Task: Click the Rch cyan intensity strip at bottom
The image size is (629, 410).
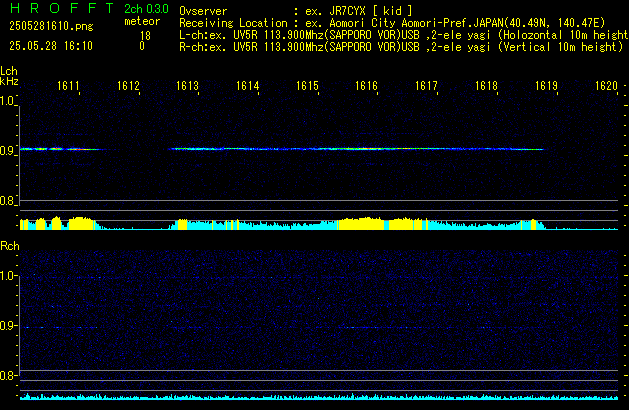Action: tap(319, 397)
